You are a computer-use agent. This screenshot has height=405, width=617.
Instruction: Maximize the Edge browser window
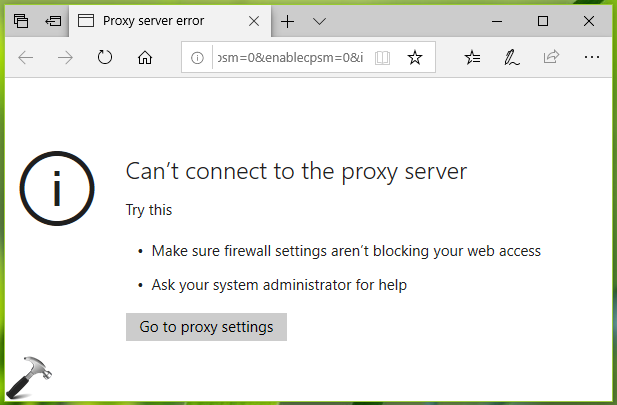coord(543,21)
